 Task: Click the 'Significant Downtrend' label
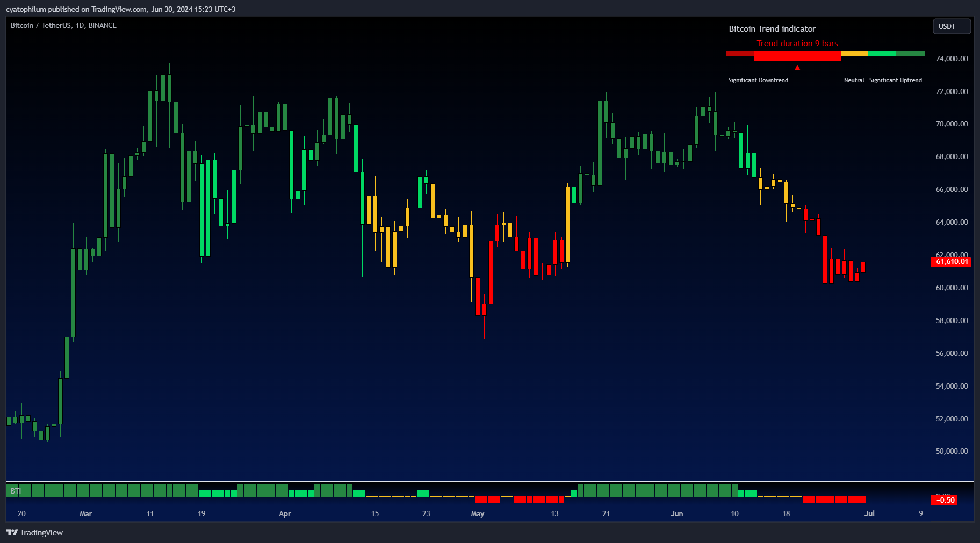click(x=758, y=80)
